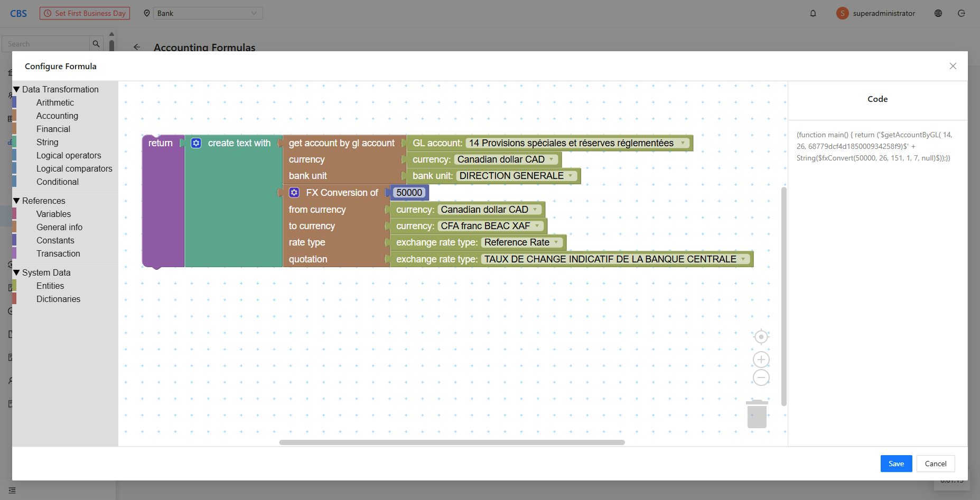980x500 pixels.
Task: Click the workspace zoom in plus icon
Action: 761,360
